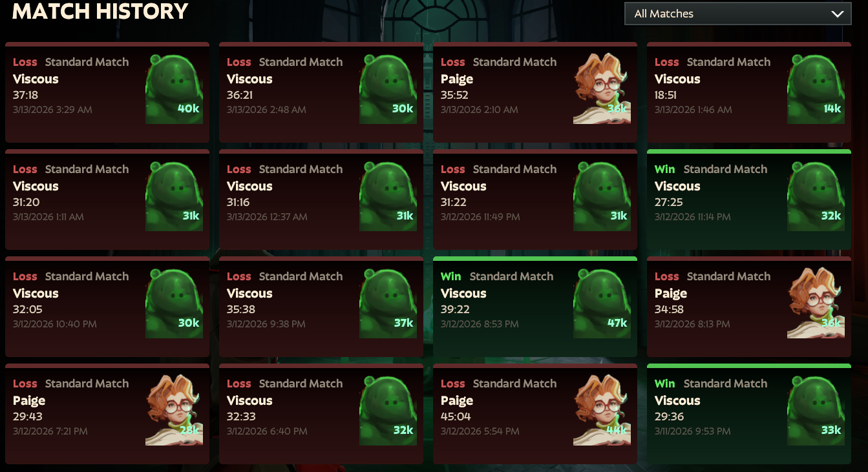Click Viscous portrait on the 39:22 win match
868x472 pixels.
coord(602,303)
